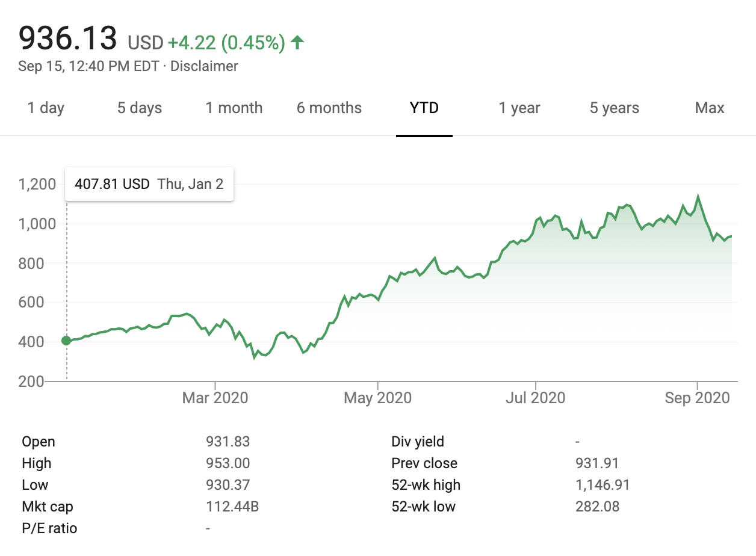Click the Mar 2020 axis label

[215, 398]
